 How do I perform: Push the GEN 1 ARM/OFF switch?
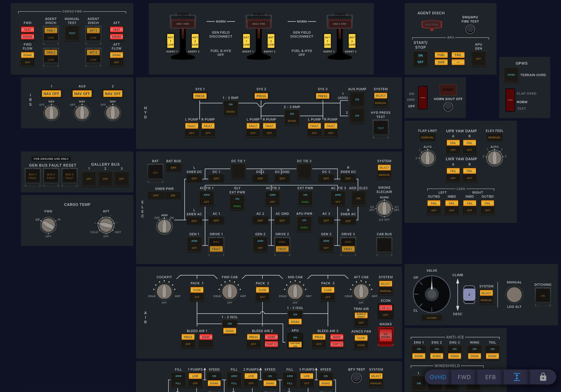click(x=194, y=244)
